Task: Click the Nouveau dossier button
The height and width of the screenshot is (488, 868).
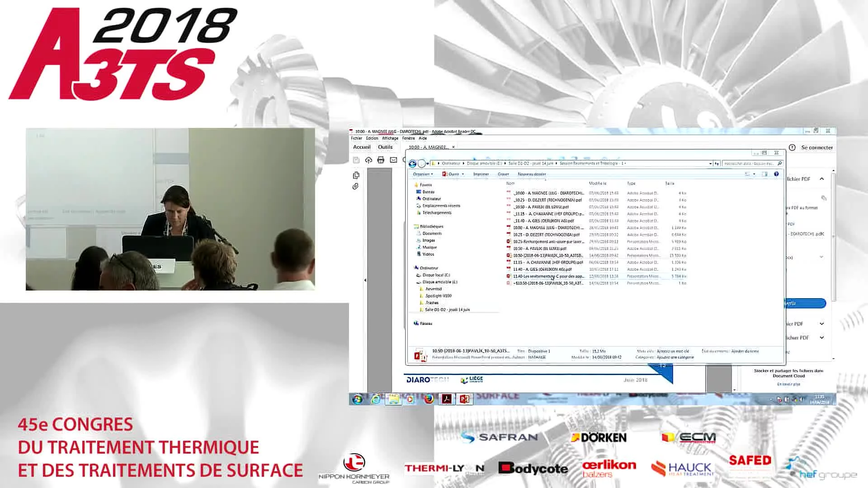Action: click(x=532, y=174)
